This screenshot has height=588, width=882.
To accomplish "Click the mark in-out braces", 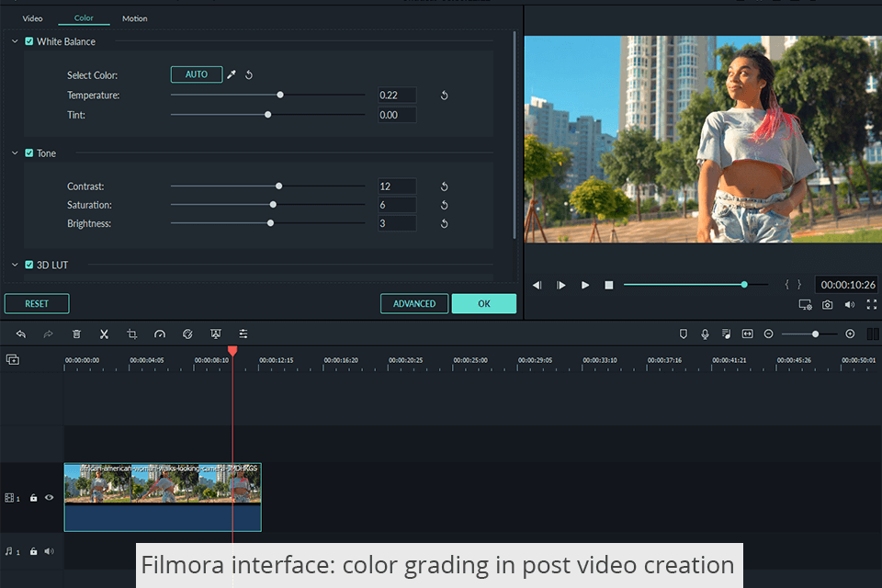I will pos(793,285).
